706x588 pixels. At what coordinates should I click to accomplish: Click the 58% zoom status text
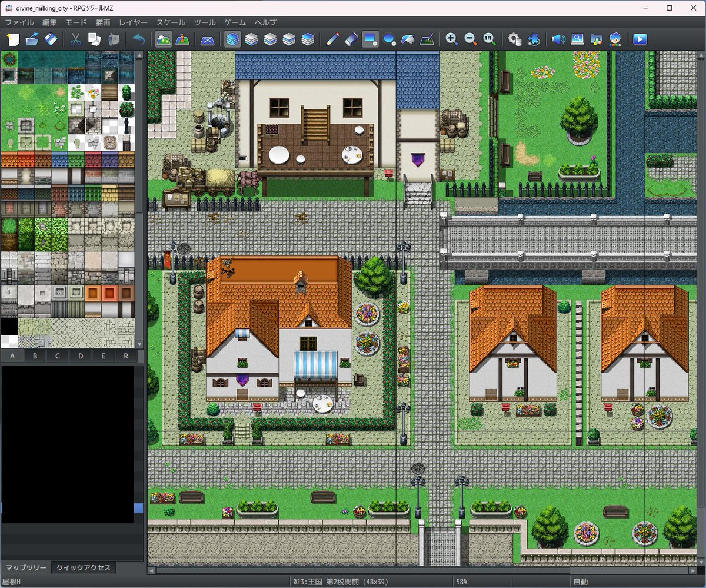[461, 582]
